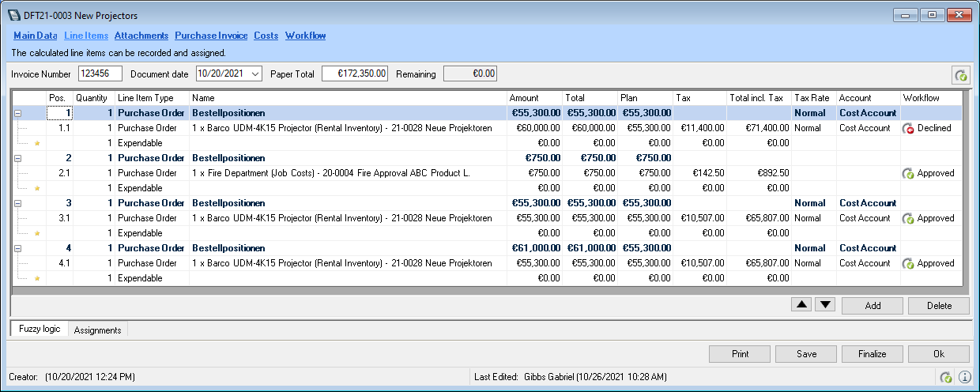Click the Approved workflow icon on row 2.1
980x392 pixels.
[x=908, y=173]
